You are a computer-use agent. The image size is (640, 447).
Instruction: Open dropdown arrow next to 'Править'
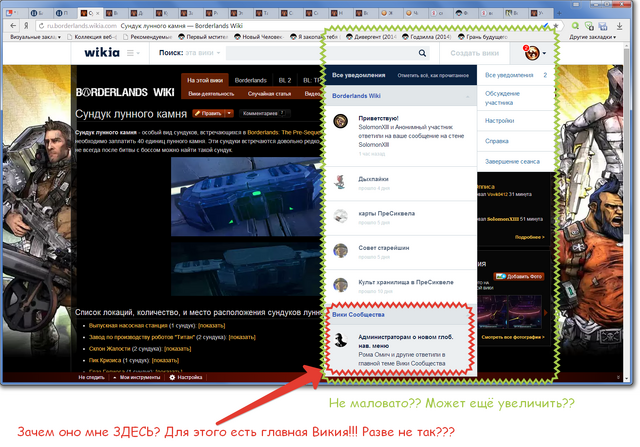point(229,113)
